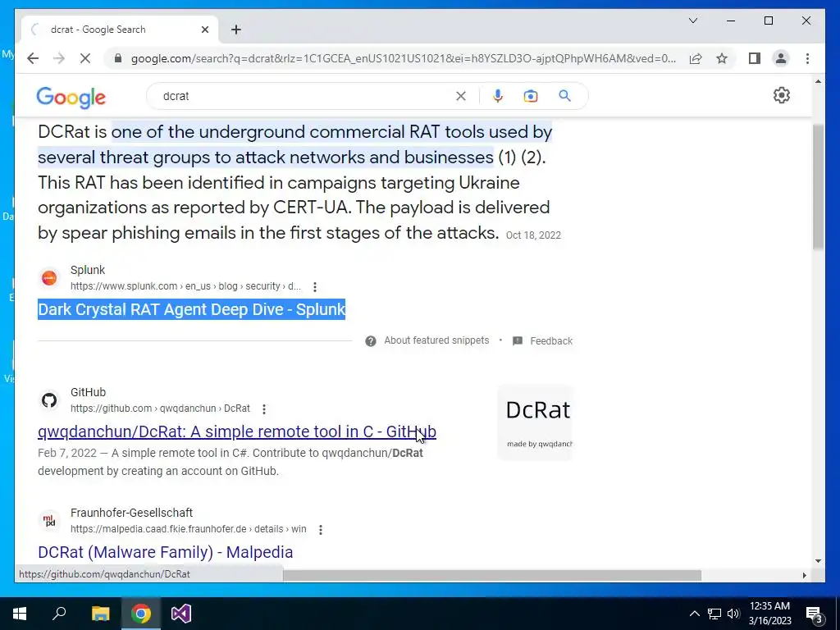Viewport: 840px width, 630px height.
Task: Open the tab search chevron in the title bar
Action: point(692,21)
